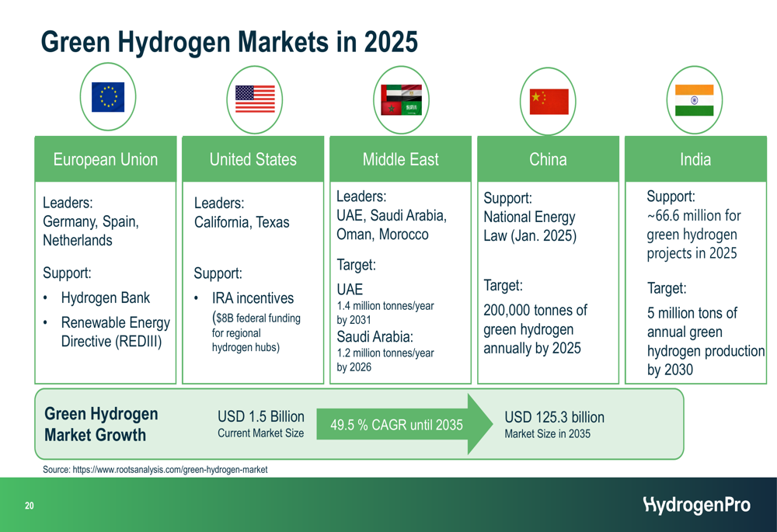
Task: Select the United States header box
Action: [253, 159]
